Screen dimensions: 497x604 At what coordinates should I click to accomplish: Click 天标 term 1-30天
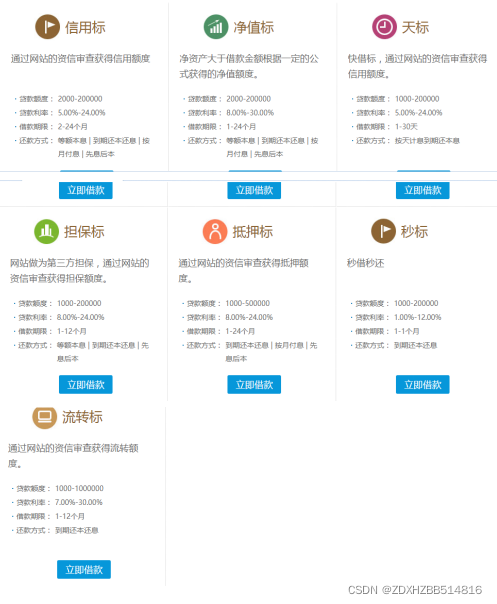(406, 127)
